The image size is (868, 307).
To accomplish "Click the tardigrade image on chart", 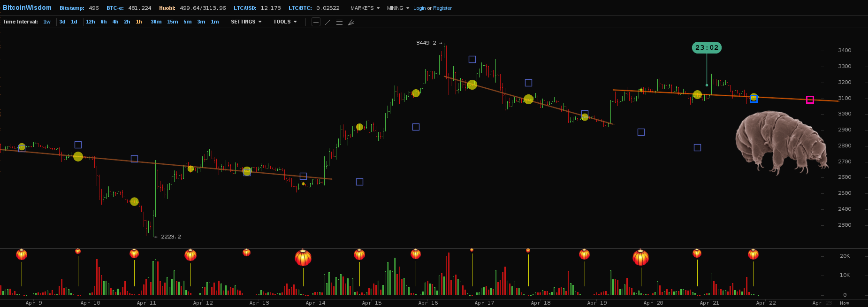I will point(781,141).
